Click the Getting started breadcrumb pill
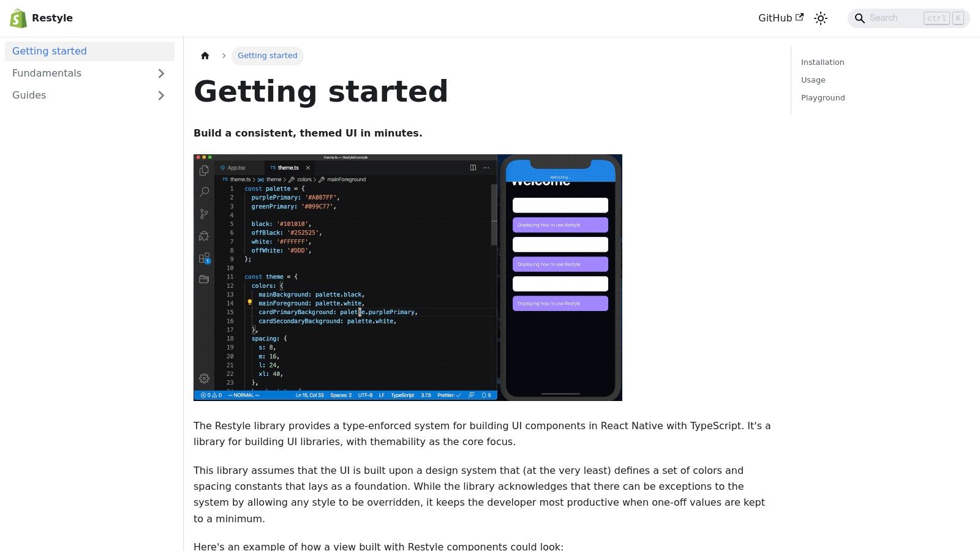 [268, 56]
